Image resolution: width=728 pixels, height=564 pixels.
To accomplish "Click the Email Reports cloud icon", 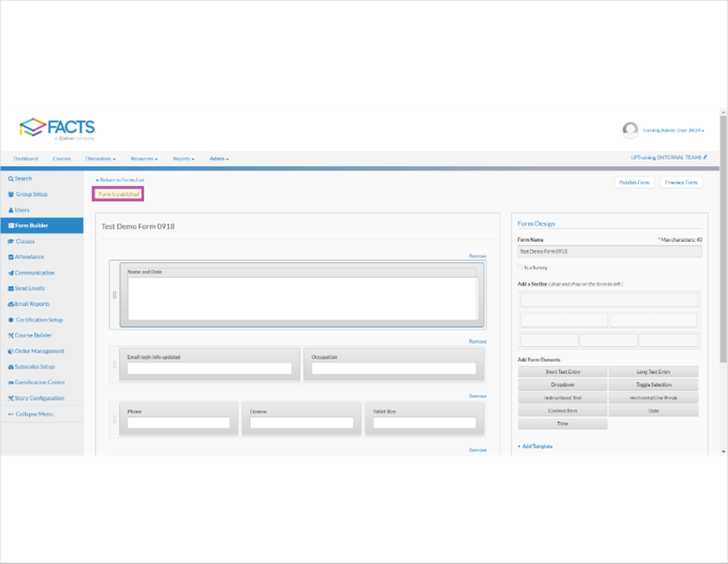I will click(11, 304).
